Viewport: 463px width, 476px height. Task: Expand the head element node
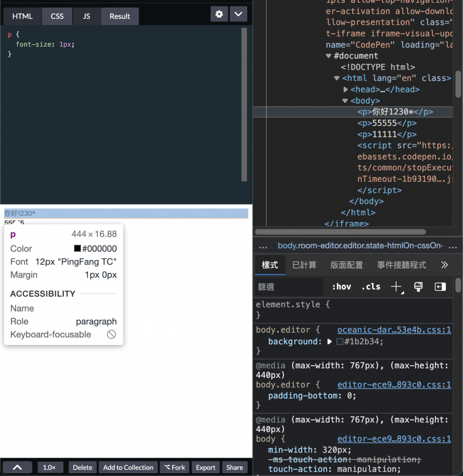[x=345, y=90]
